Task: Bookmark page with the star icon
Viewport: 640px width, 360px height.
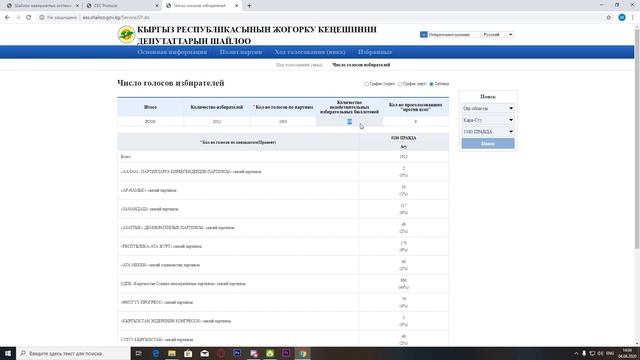Action: (609, 18)
